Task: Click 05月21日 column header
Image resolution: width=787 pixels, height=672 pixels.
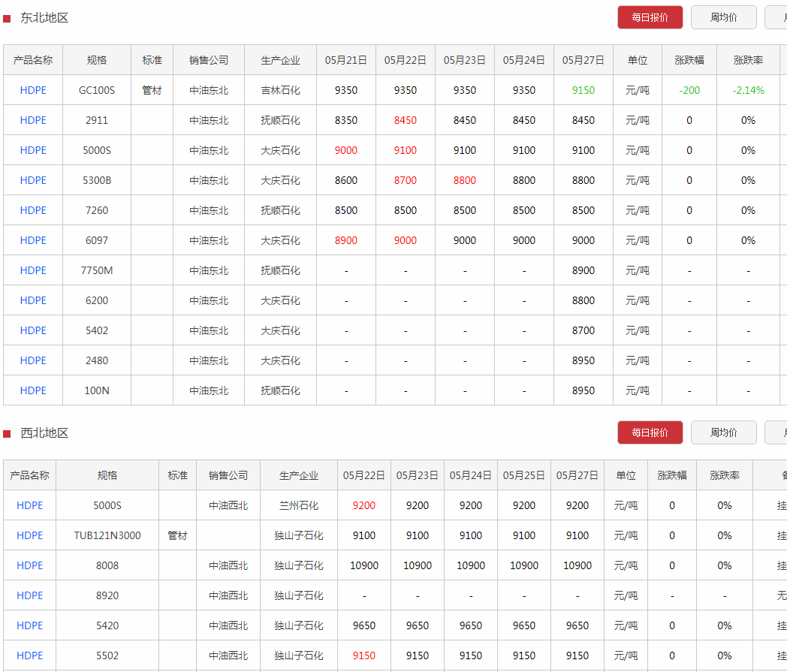Action: (346, 60)
